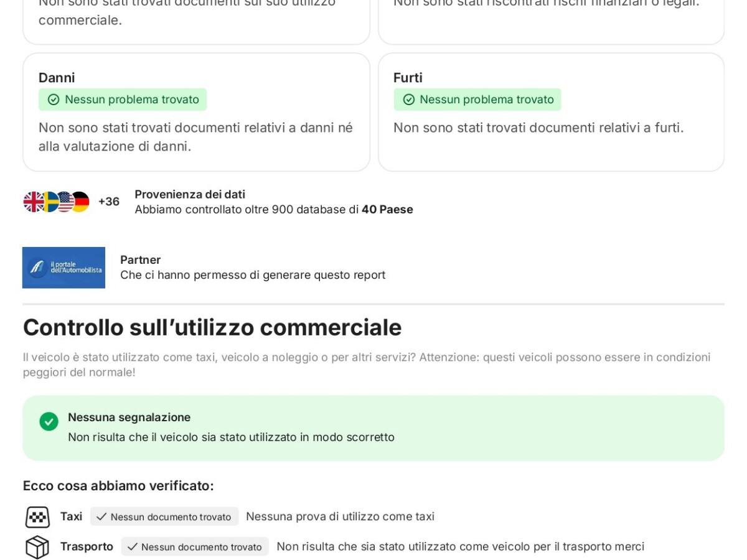The image size is (747, 560).
Task: Click the Swedish flag icon
Action: [49, 202]
